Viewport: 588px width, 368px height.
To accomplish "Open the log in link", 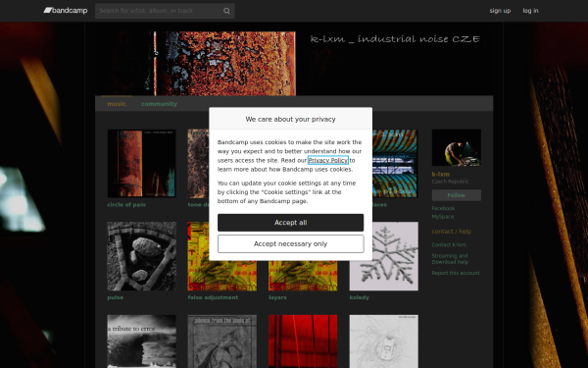I will point(530,11).
